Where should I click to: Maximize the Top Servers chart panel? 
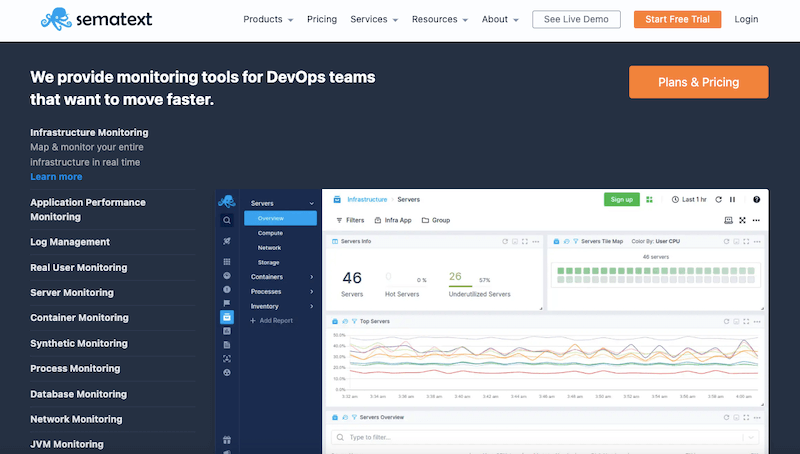pos(746,321)
